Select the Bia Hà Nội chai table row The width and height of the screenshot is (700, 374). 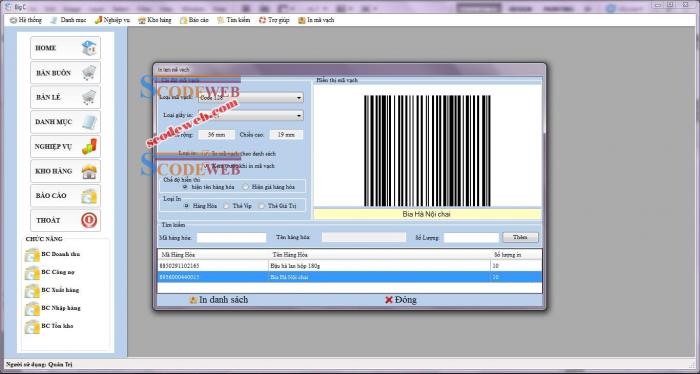(350, 277)
